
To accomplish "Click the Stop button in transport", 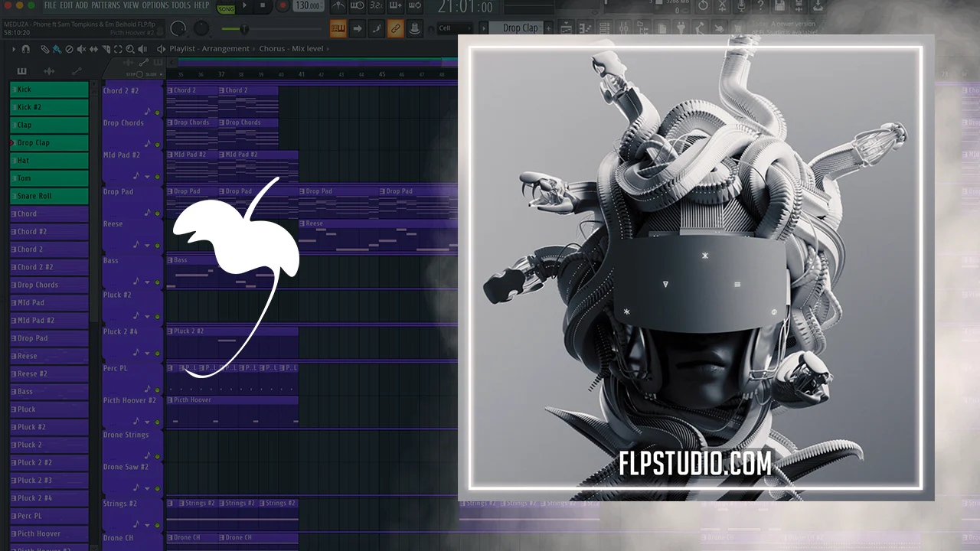I will (263, 6).
